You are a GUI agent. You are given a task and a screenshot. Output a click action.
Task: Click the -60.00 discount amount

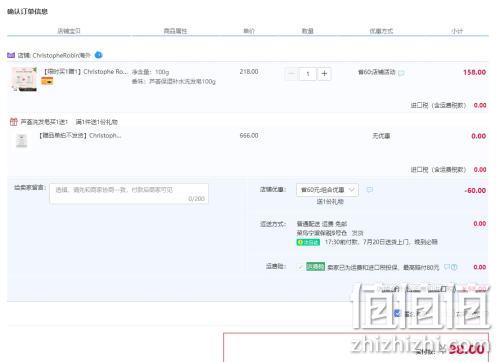click(475, 191)
